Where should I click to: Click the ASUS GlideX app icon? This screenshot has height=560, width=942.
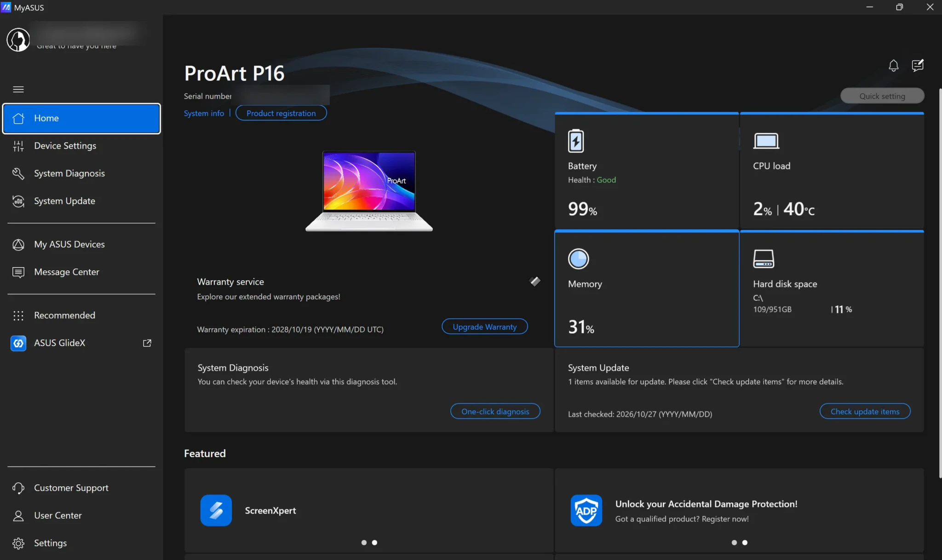point(18,343)
